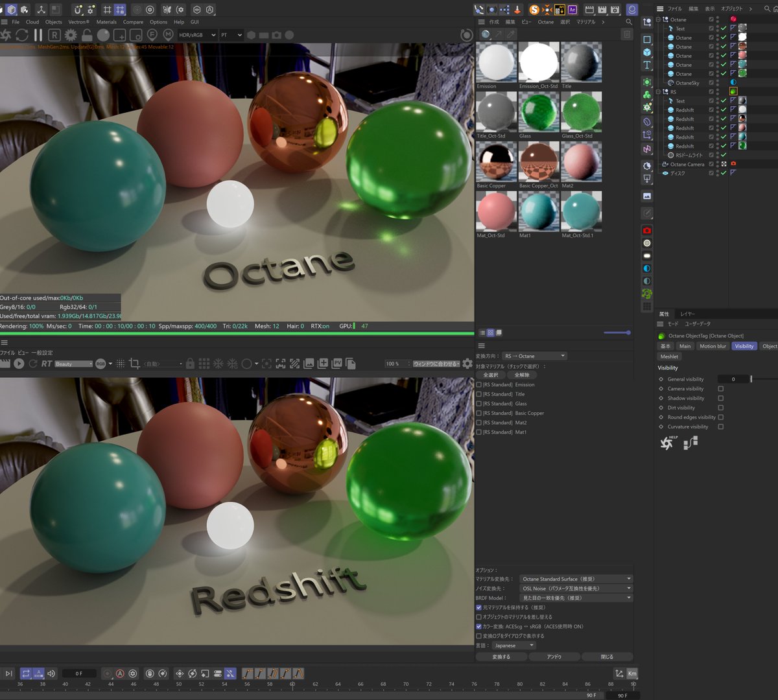Check the [RS Standard] Mat2 checkbox

(479, 423)
